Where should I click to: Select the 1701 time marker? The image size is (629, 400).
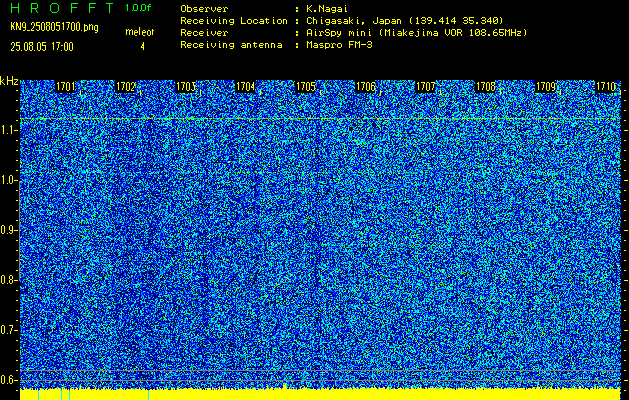point(65,87)
